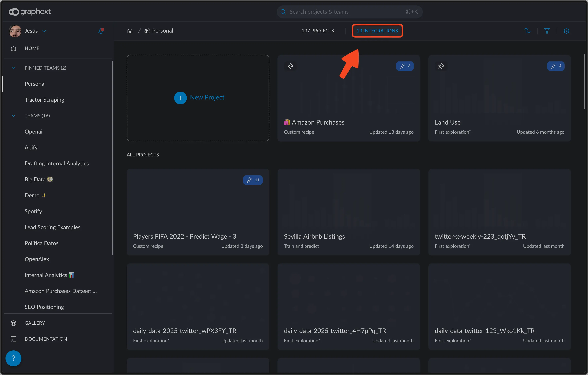Unpin the Land Use project

coord(441,66)
